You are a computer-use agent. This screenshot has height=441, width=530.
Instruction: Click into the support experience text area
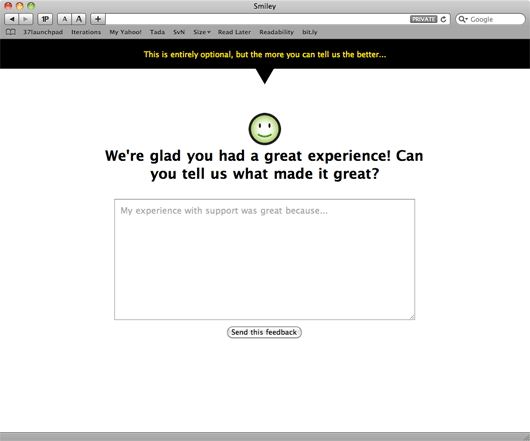(264, 259)
